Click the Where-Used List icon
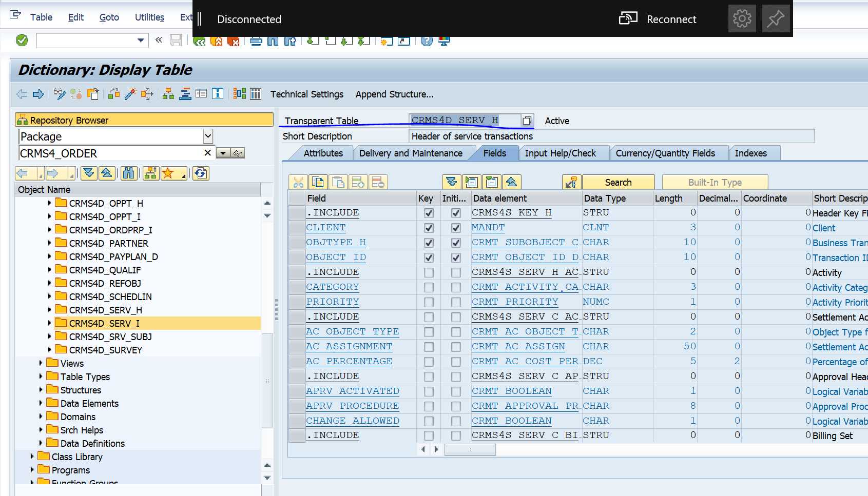The image size is (868, 496). tap(147, 94)
